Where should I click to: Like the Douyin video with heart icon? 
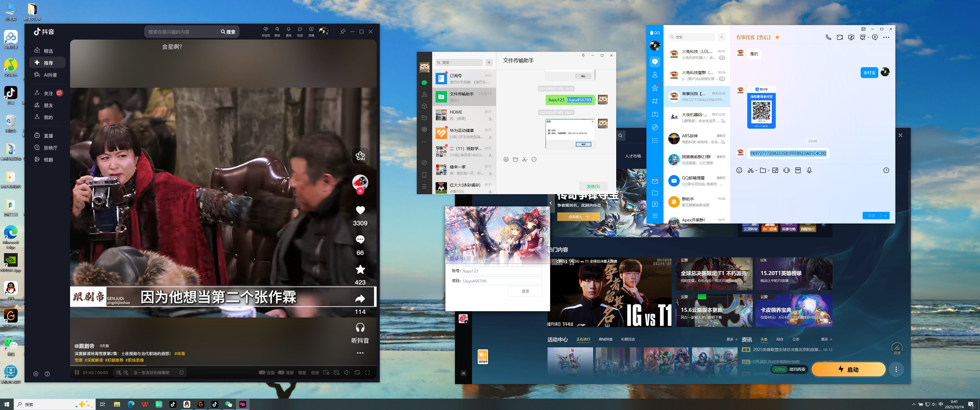click(x=360, y=210)
